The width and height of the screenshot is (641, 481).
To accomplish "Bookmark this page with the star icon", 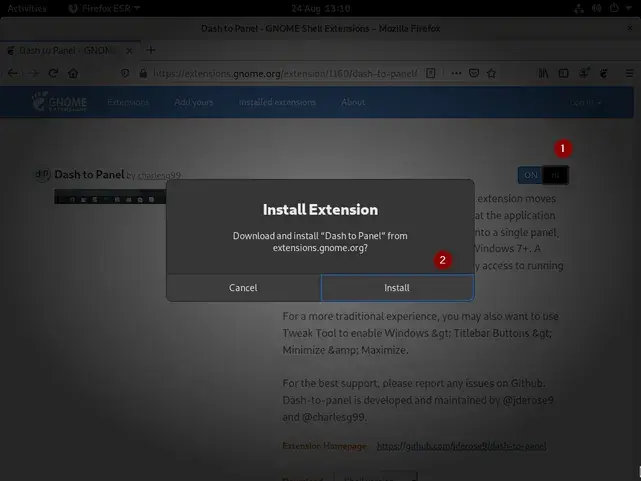I will coord(491,73).
